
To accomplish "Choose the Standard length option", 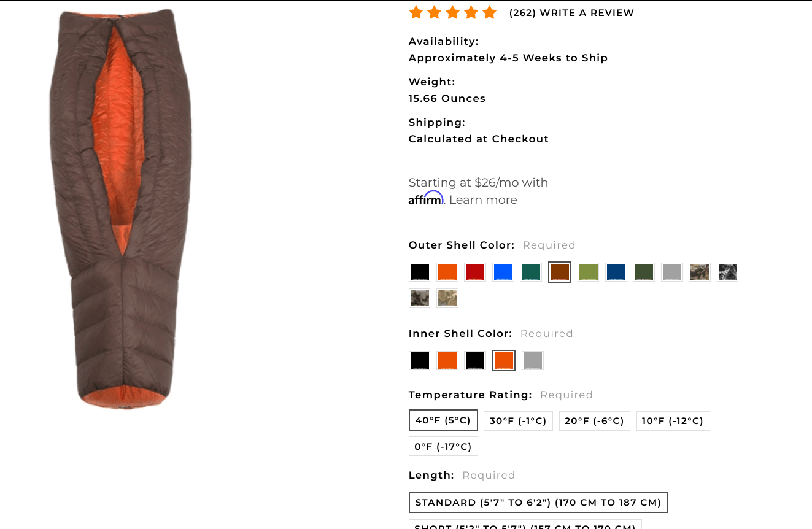I will [x=538, y=503].
